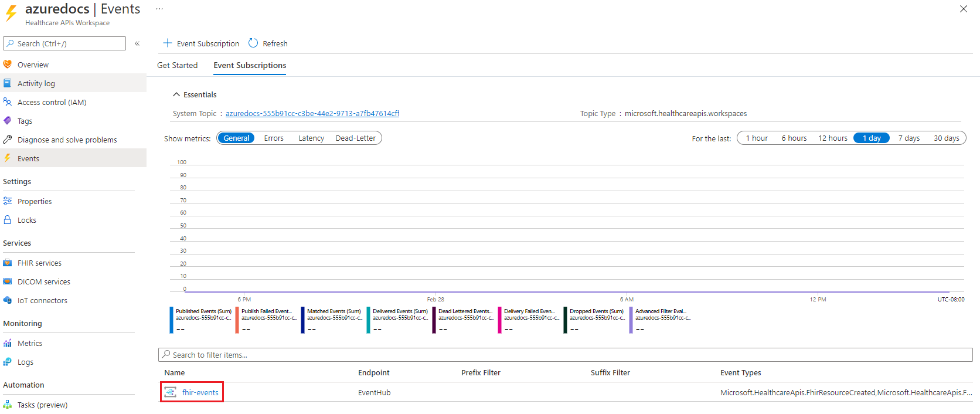Click the ellipsis more options in header
Viewport: 980px width, 414px height.
(159, 9)
